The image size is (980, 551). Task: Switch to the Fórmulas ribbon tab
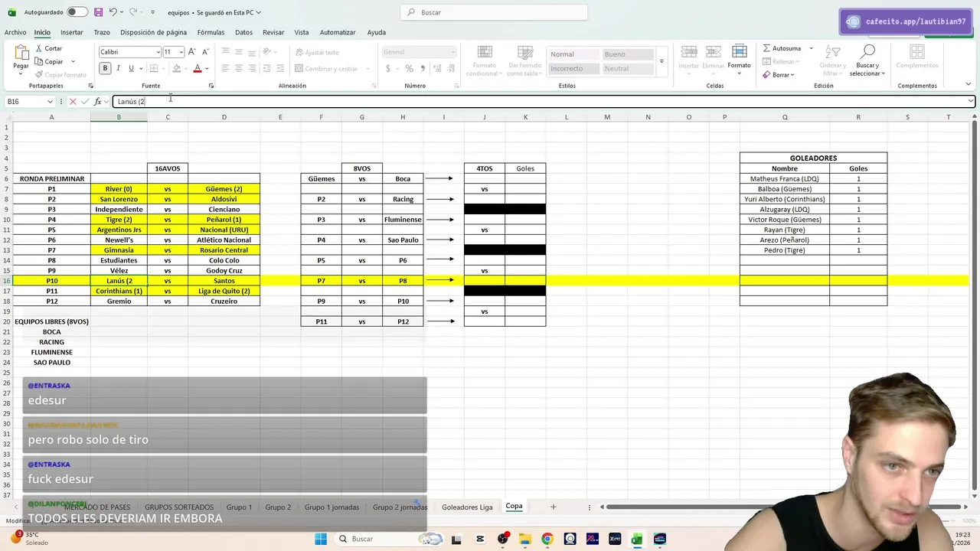[x=211, y=32]
